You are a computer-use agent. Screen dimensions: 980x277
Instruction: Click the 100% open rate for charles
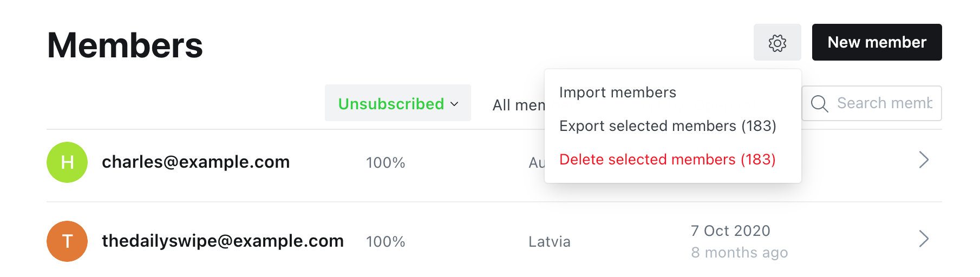tap(386, 163)
